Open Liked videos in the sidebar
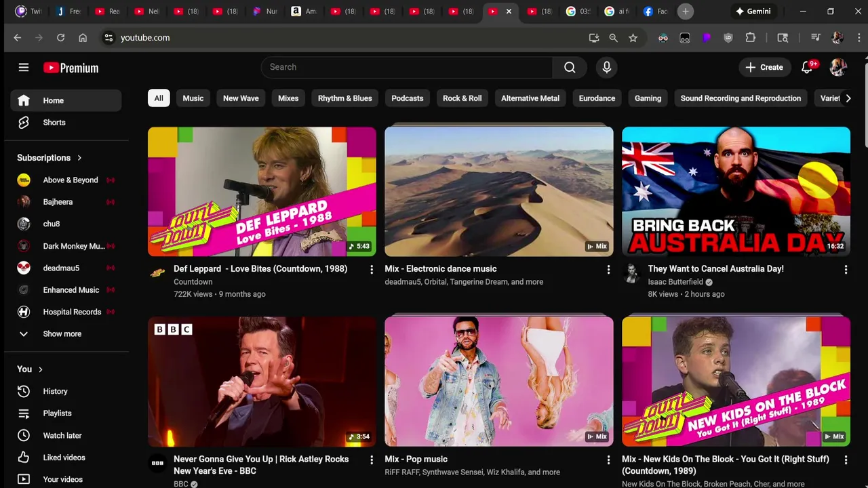The width and height of the screenshot is (868, 488). [x=66, y=457]
